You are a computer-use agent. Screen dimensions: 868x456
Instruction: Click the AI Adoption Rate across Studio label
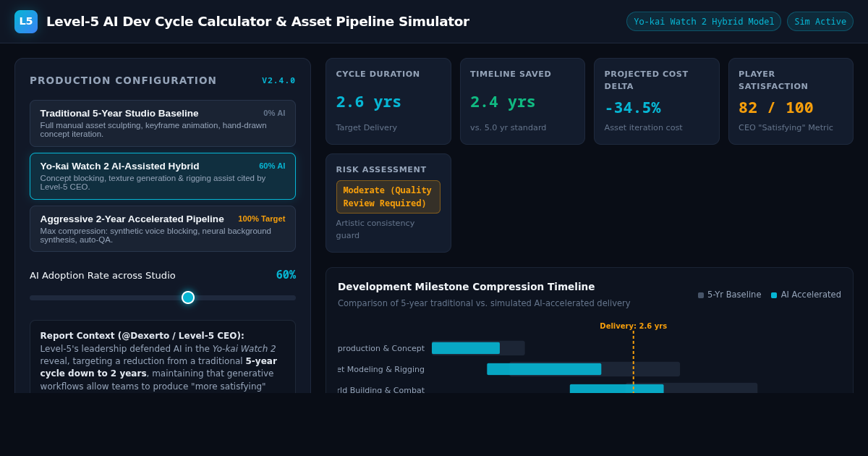[x=103, y=276]
